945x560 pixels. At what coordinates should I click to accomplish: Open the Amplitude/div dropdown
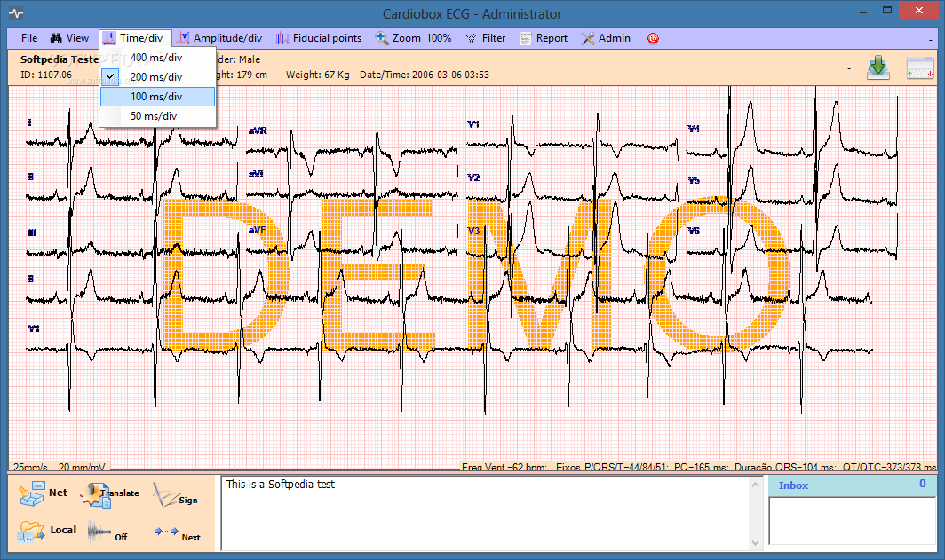click(x=220, y=38)
